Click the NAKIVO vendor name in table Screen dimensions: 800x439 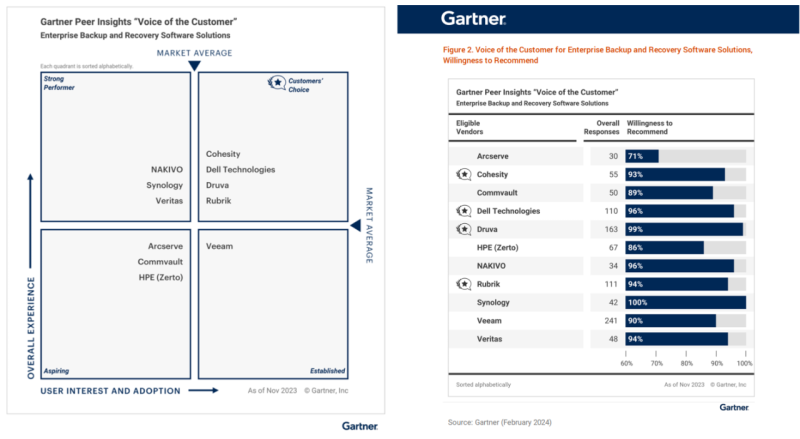point(491,266)
